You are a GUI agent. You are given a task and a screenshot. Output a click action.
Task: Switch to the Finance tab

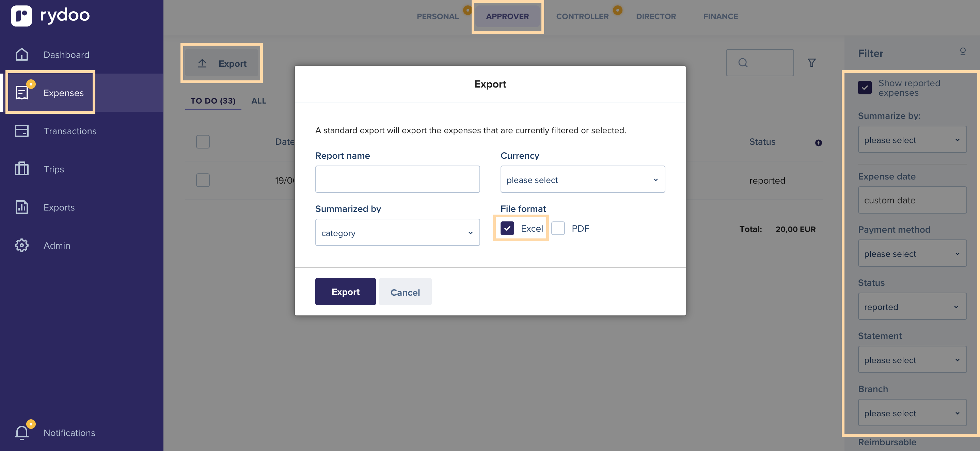click(x=720, y=16)
